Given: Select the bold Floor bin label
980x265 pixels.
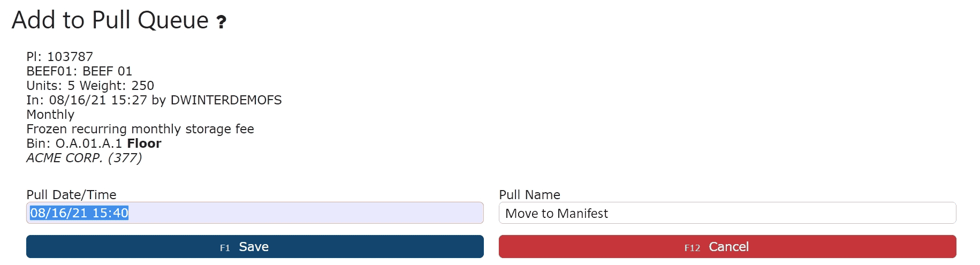Looking at the screenshot, I should point(144,143).
